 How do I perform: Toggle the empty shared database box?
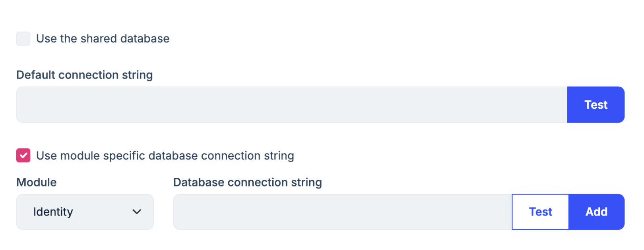tap(23, 39)
